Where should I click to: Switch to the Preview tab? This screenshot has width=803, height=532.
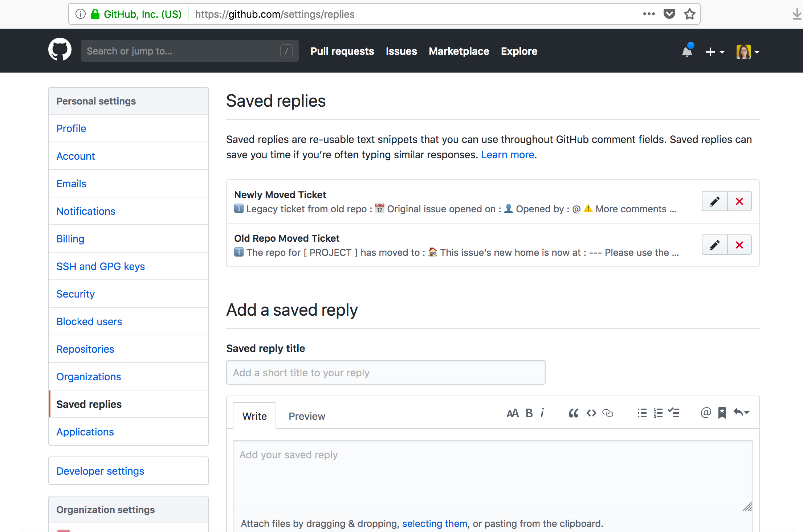click(x=307, y=416)
